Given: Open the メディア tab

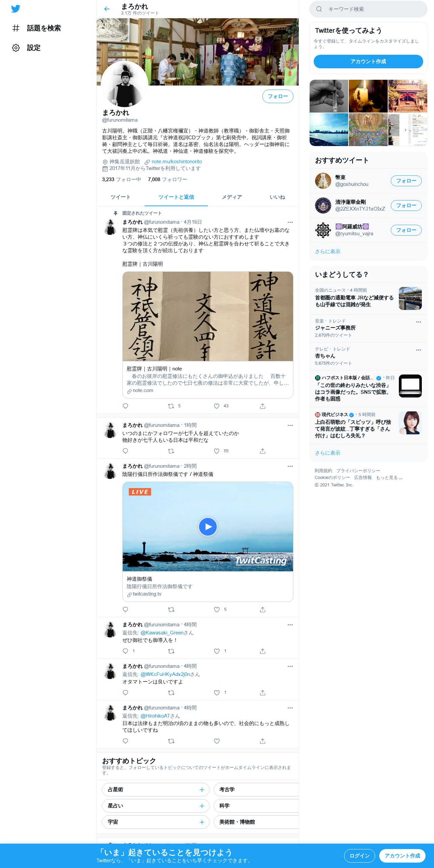Looking at the screenshot, I should click(232, 197).
